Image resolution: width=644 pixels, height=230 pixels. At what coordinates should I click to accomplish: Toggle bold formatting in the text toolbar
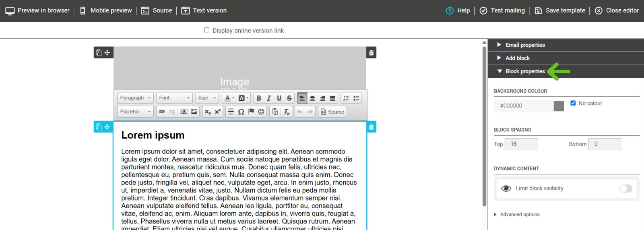(259, 98)
